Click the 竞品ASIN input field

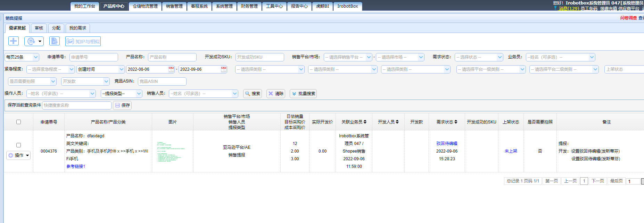coord(162,82)
